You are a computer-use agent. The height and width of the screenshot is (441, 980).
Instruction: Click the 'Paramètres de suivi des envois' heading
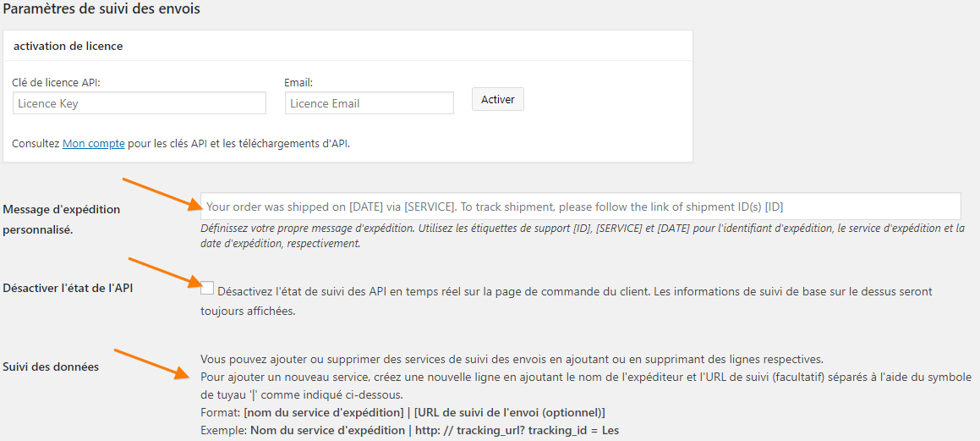101,9
